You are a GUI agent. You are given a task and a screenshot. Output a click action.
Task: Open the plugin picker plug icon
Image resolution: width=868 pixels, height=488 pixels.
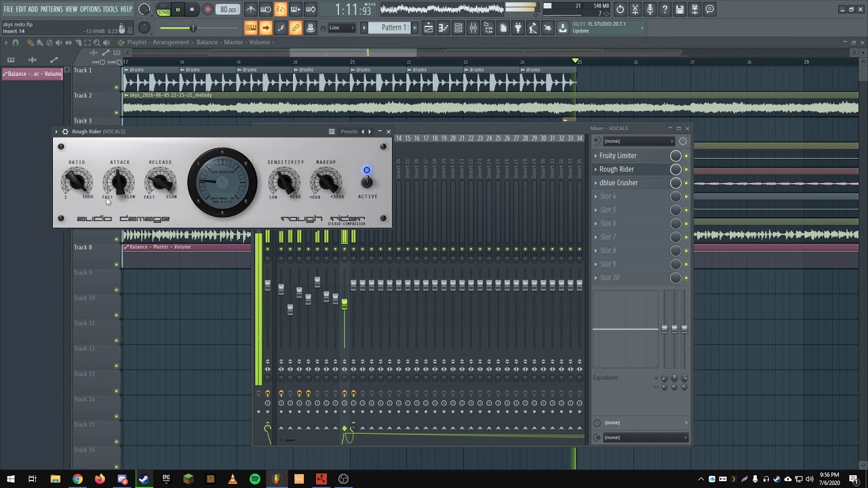pos(518,28)
